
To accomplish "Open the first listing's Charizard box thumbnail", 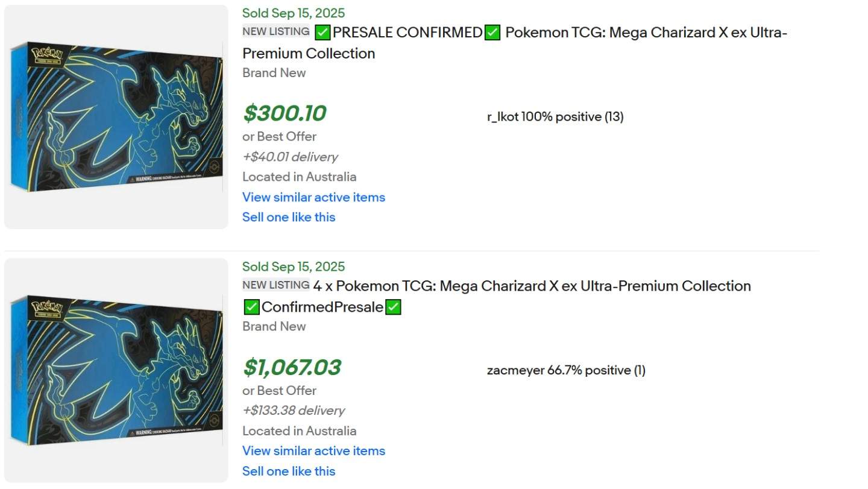I will pyautogui.click(x=116, y=117).
